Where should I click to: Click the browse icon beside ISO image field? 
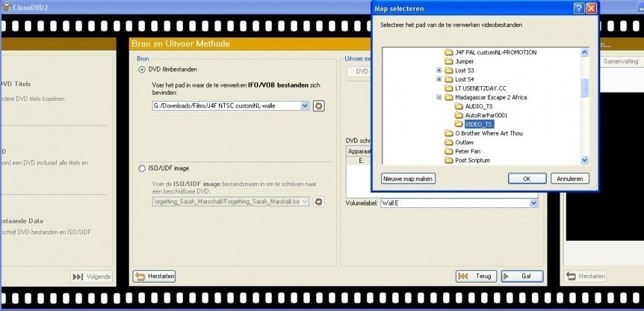point(318,202)
